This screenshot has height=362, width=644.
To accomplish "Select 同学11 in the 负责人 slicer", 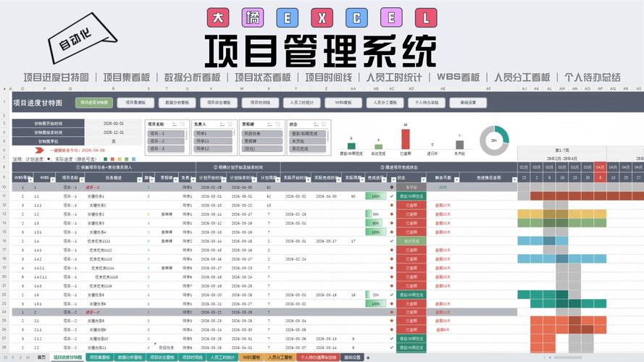I will click(x=213, y=140).
